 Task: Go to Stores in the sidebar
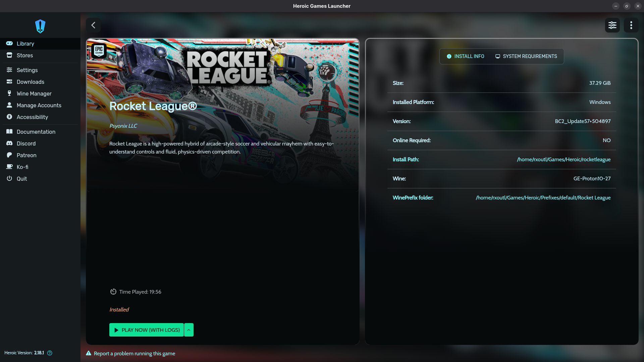pyautogui.click(x=25, y=55)
